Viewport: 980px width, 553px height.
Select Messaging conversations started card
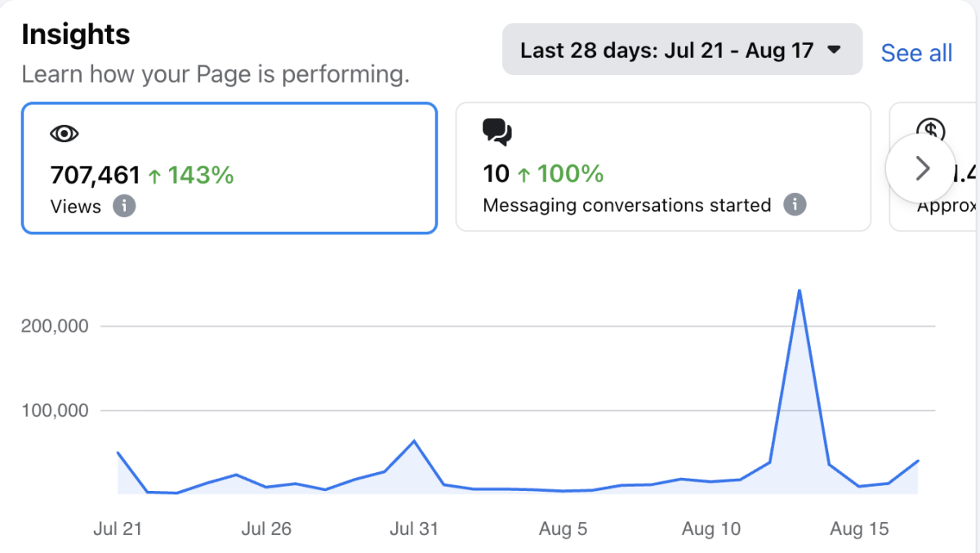click(x=662, y=167)
